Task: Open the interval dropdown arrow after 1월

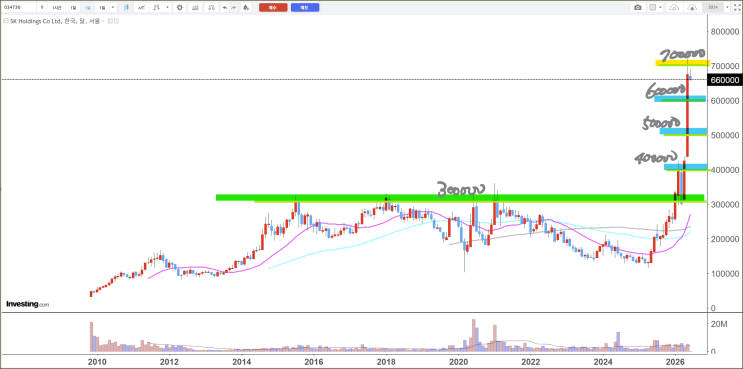Action: tap(113, 7)
